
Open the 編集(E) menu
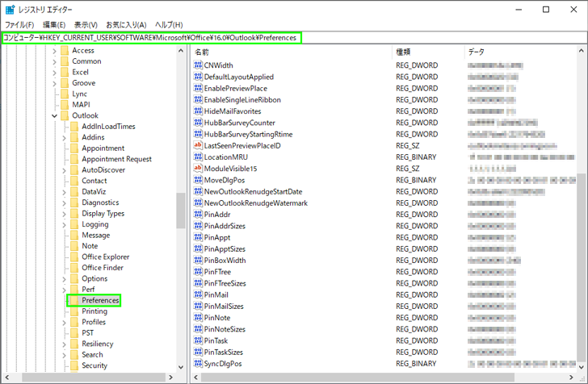pos(54,25)
